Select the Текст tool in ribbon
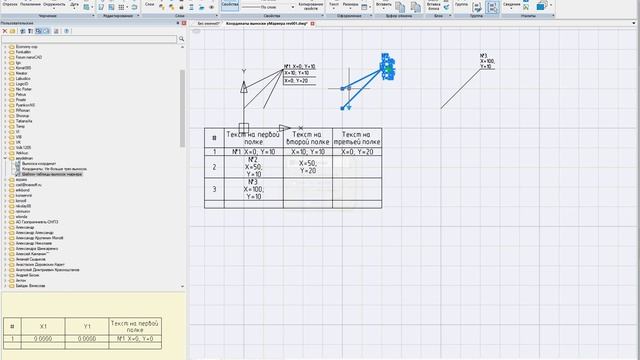This screenshot has height=360, width=640. [334, 4]
